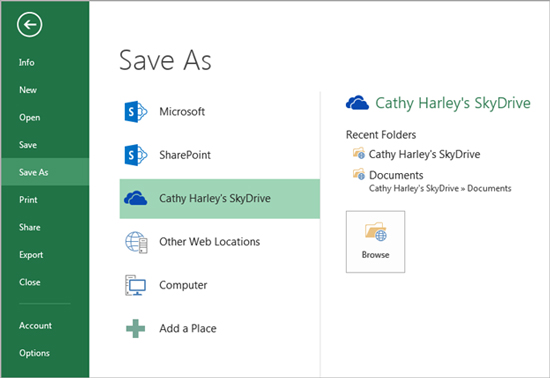The image size is (550, 378).
Task: Click the Cathy Harley's SkyDrive header title
Action: [x=453, y=103]
